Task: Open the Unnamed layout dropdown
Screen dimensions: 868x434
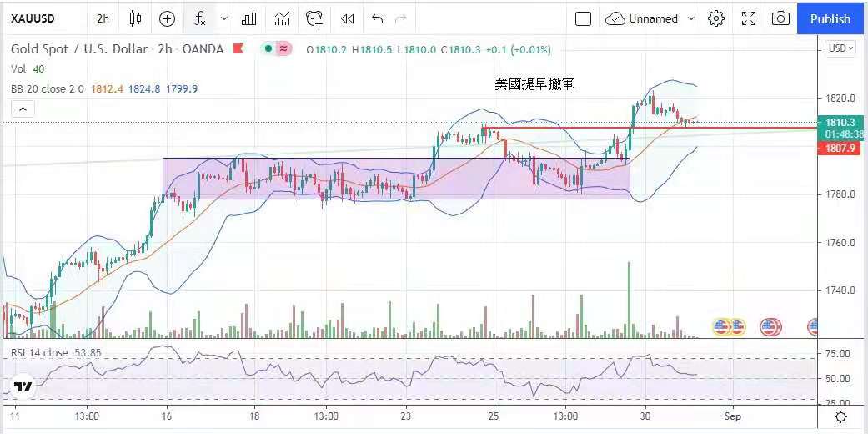Action: pyautogui.click(x=650, y=18)
